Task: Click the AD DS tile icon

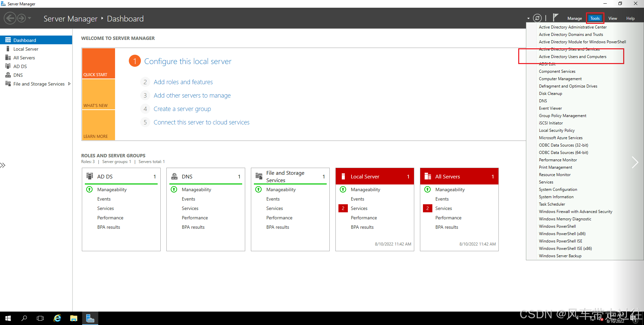Action: click(x=90, y=176)
